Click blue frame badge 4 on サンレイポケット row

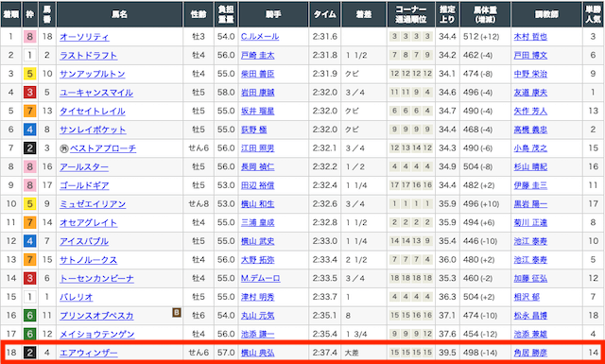click(x=29, y=130)
